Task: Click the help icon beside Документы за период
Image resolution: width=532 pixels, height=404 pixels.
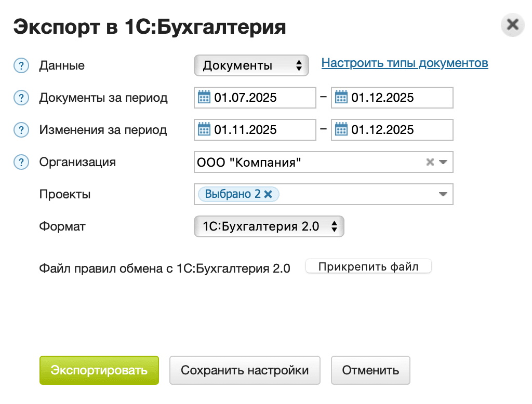Action: click(21, 98)
